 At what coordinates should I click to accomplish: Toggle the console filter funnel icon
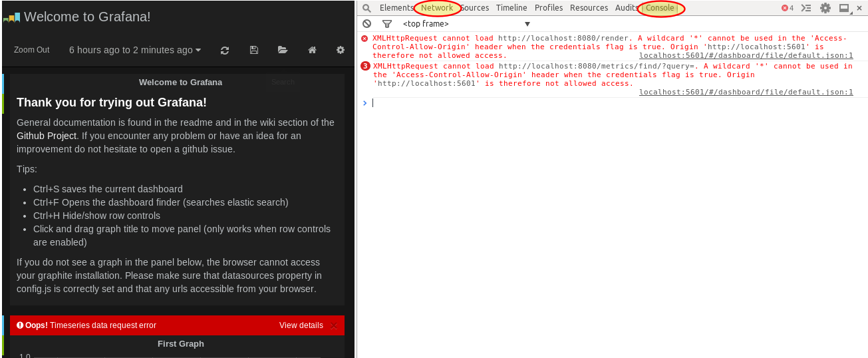pyautogui.click(x=387, y=23)
